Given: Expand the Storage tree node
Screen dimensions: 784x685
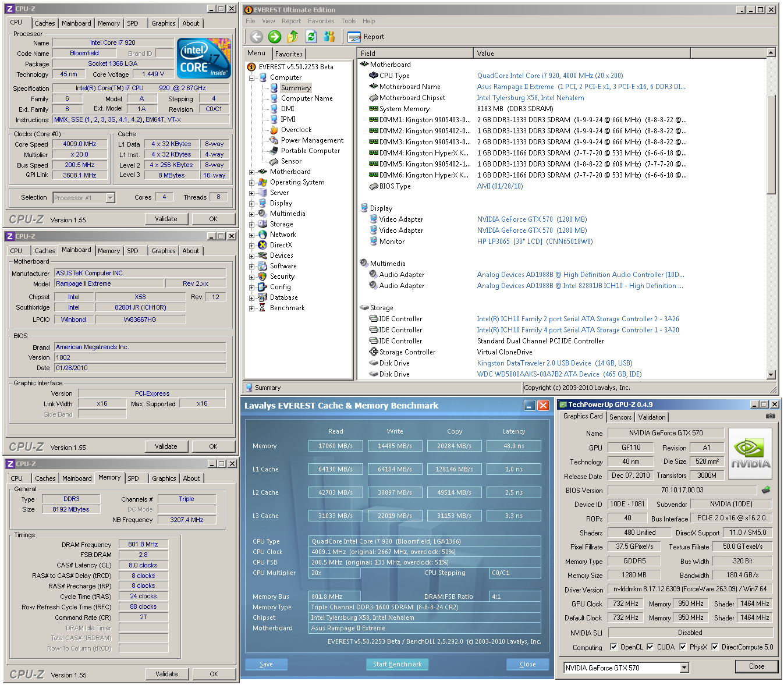Looking at the screenshot, I should pos(252,224).
